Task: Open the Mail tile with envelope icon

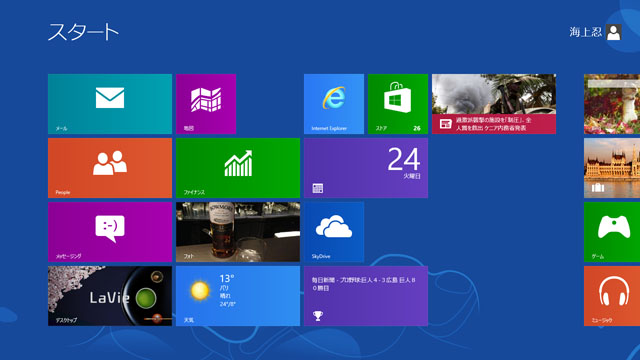Action: tap(110, 104)
